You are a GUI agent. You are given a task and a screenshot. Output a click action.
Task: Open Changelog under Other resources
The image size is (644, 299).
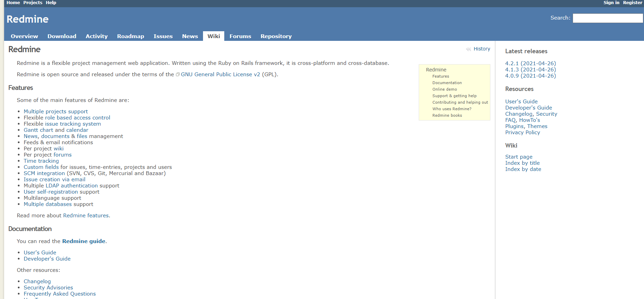(37, 281)
